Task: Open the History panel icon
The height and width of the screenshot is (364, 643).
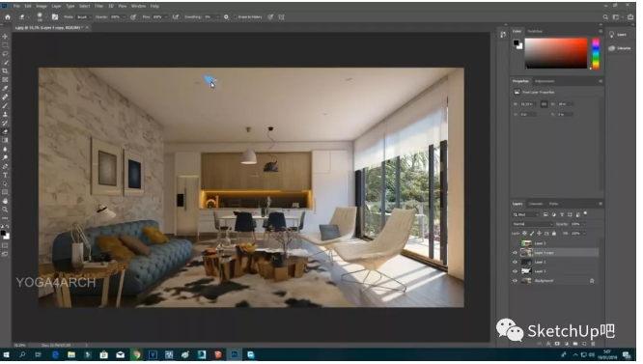Action: pos(503,35)
